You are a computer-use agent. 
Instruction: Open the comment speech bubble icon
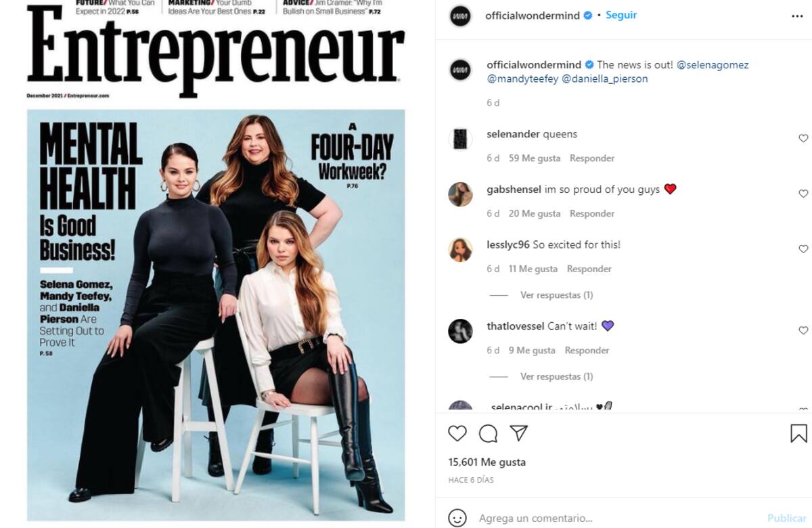click(488, 433)
